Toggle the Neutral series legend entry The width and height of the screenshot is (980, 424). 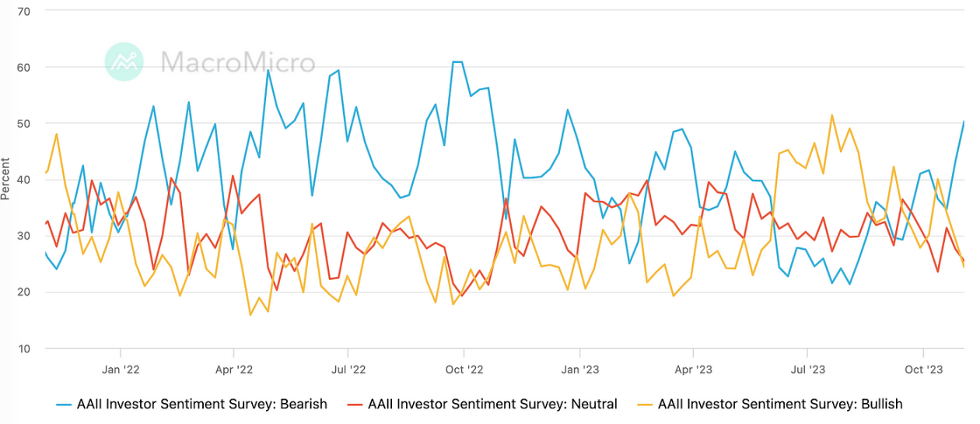[481, 404]
